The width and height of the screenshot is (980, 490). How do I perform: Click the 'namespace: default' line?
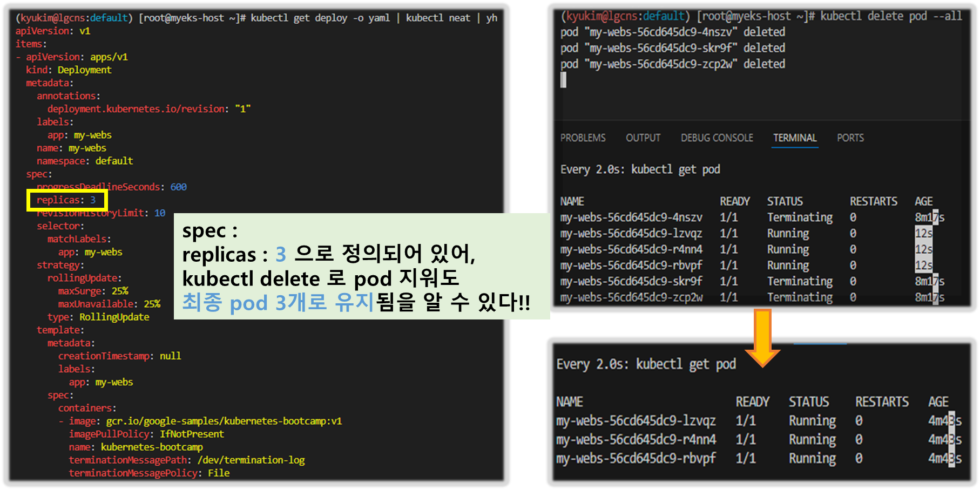(x=85, y=161)
